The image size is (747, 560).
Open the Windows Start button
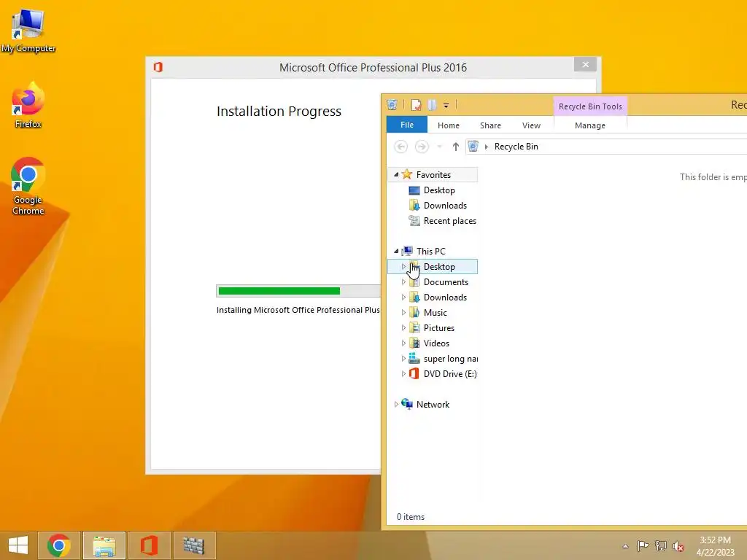click(x=18, y=545)
